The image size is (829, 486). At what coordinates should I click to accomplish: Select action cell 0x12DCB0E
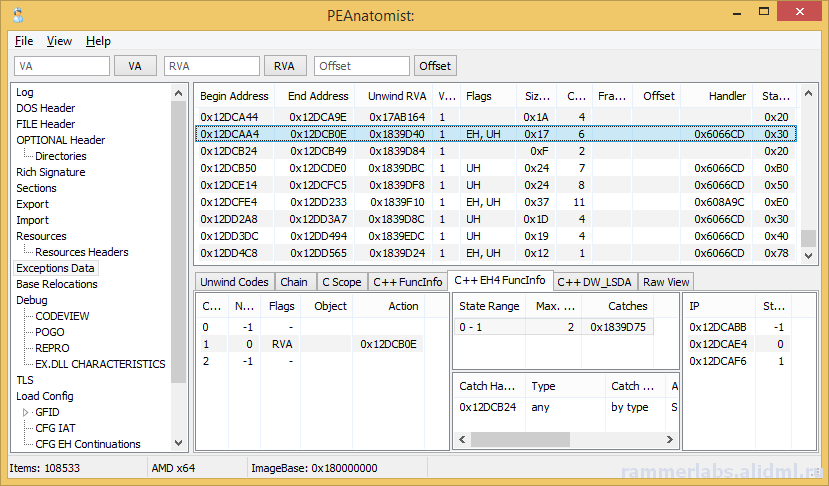pyautogui.click(x=389, y=344)
